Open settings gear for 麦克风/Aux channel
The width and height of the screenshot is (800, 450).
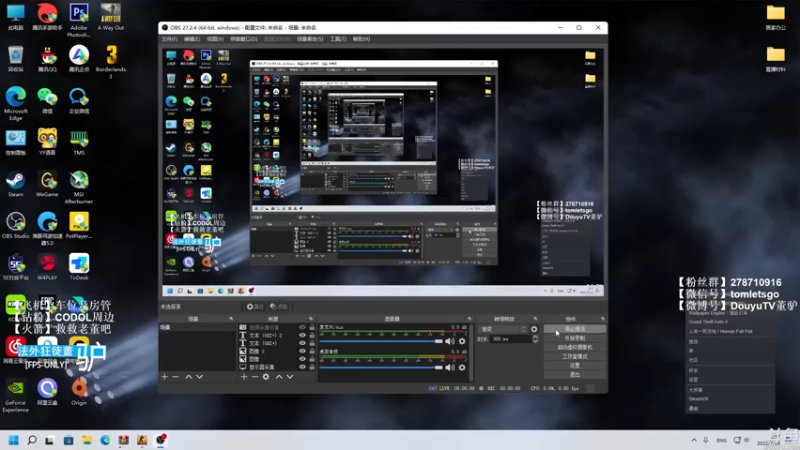pyautogui.click(x=462, y=341)
